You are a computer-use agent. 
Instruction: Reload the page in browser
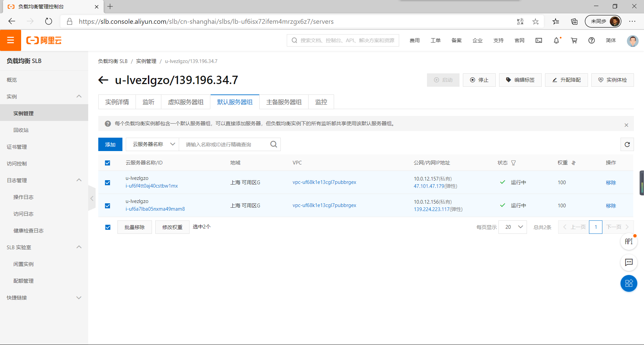[49, 21]
